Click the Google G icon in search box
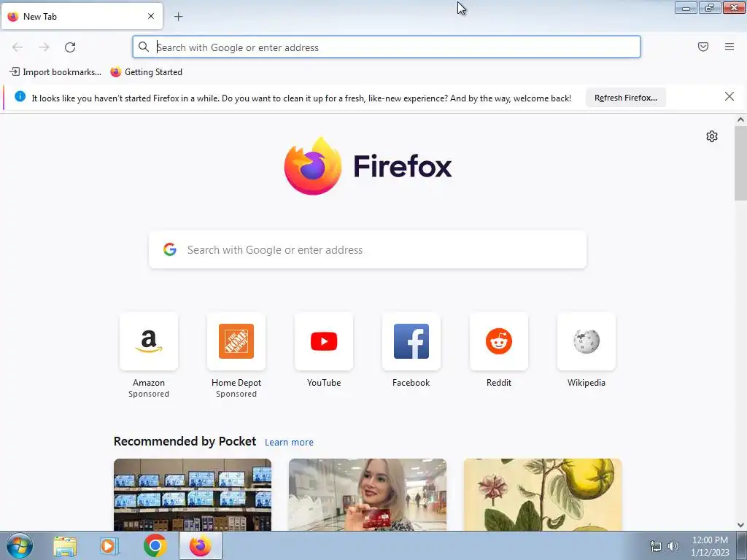Screen dimensions: 747x560 pyautogui.click(x=169, y=249)
